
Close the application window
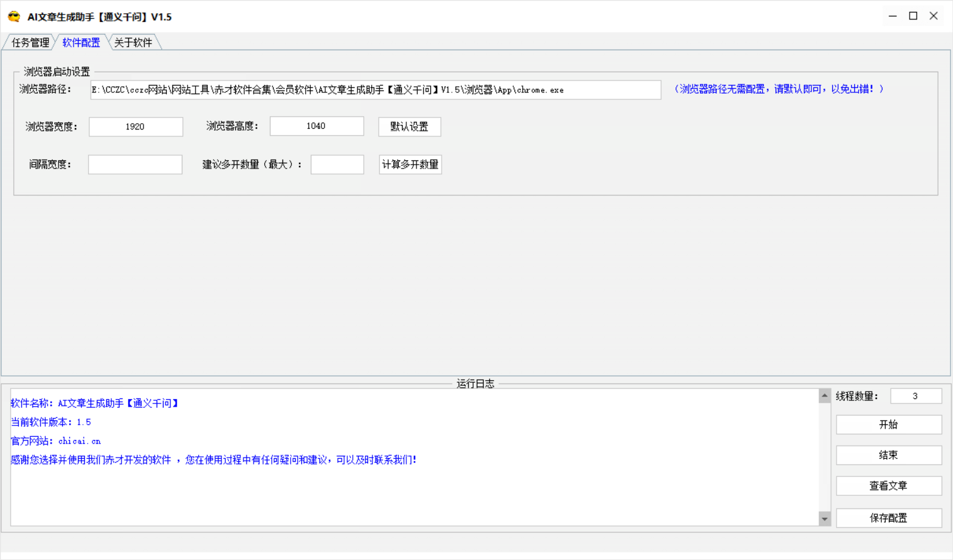(x=933, y=16)
